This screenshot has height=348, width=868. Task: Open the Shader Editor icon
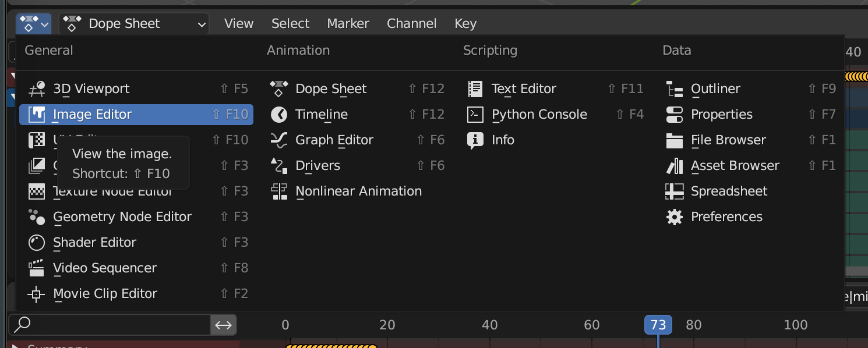click(x=37, y=243)
